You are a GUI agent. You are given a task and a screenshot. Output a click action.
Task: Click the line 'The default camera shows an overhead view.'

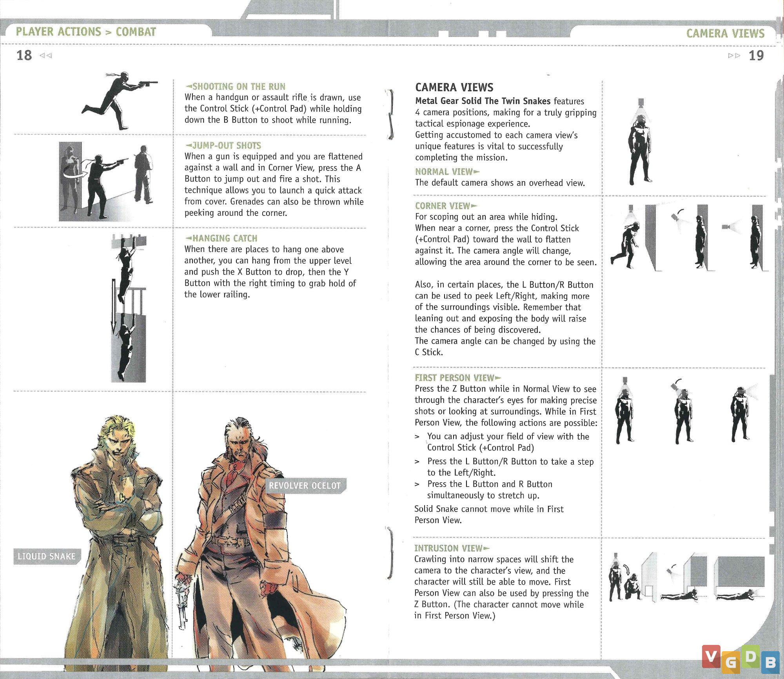500,183
